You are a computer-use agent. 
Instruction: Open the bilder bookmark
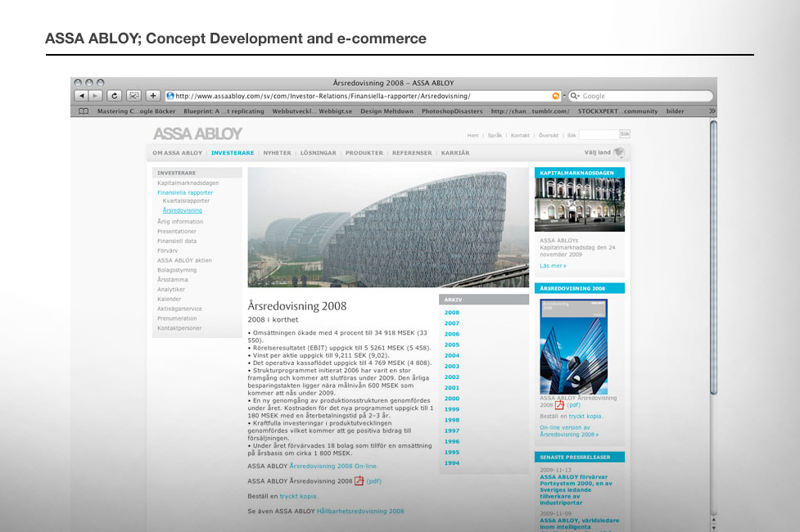coord(675,111)
